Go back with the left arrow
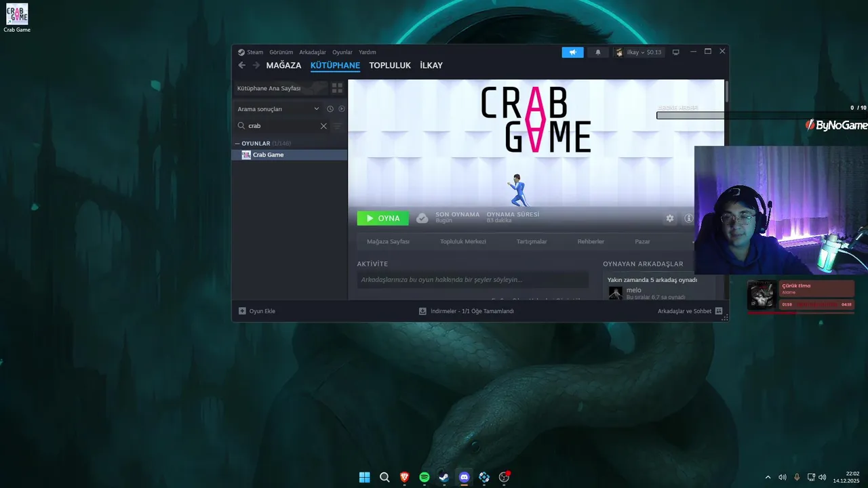Viewport: 868px width, 488px height. pyautogui.click(x=242, y=65)
